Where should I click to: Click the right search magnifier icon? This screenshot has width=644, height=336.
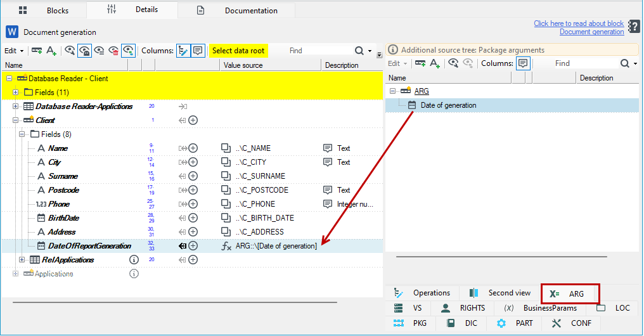point(625,63)
